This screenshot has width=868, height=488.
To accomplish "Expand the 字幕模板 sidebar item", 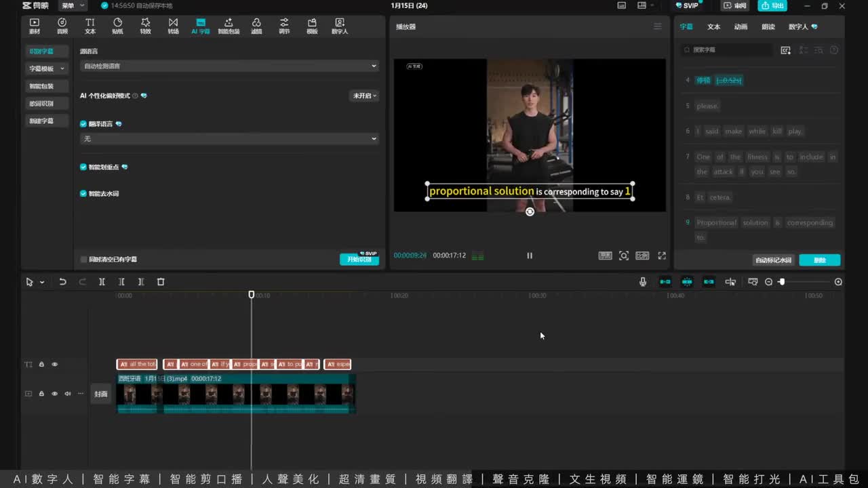I will coord(46,68).
